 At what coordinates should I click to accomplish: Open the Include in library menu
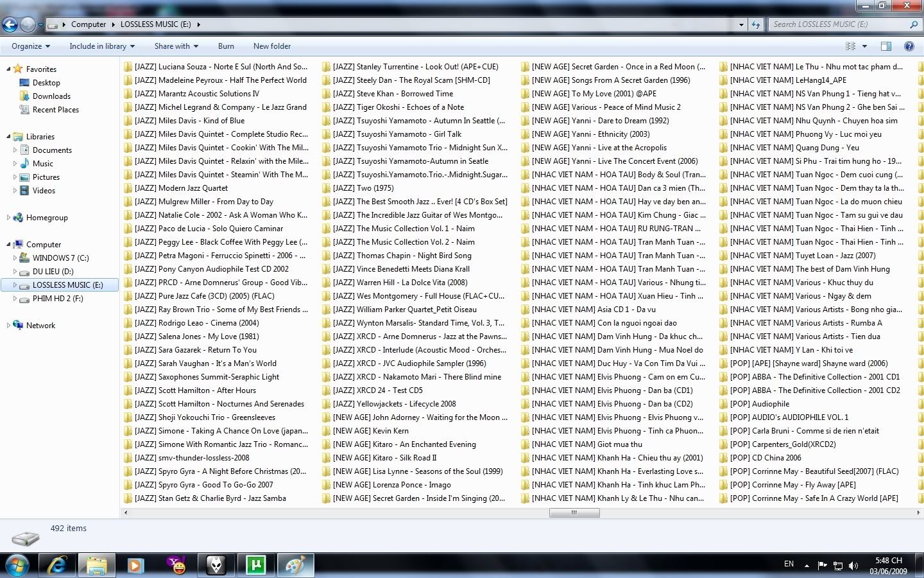point(102,46)
